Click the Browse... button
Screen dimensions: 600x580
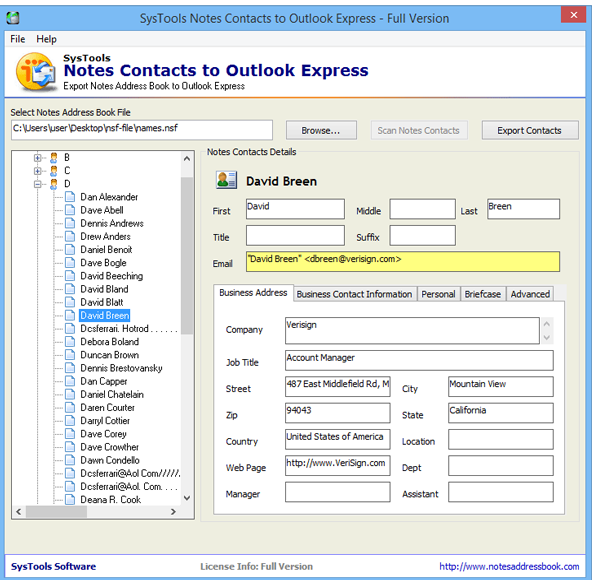[321, 130]
